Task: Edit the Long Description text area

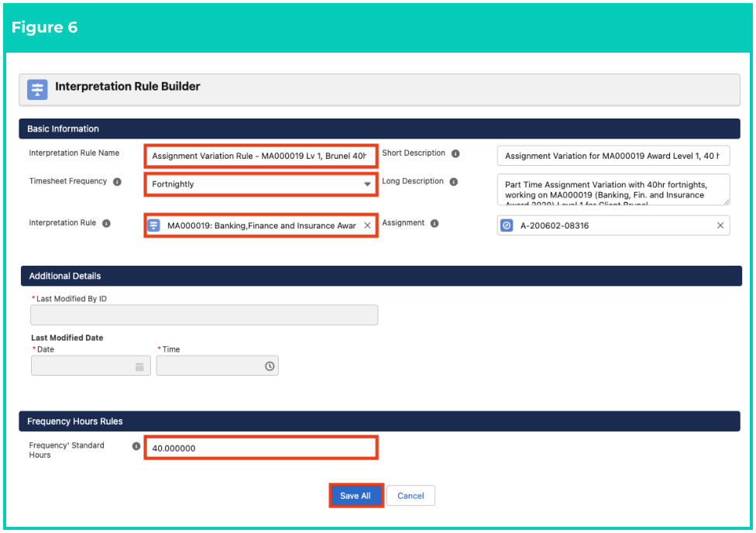Action: click(613, 190)
